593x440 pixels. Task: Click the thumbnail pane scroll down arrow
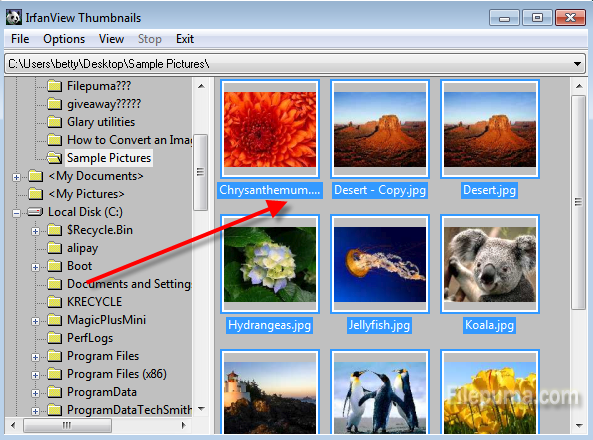click(579, 425)
